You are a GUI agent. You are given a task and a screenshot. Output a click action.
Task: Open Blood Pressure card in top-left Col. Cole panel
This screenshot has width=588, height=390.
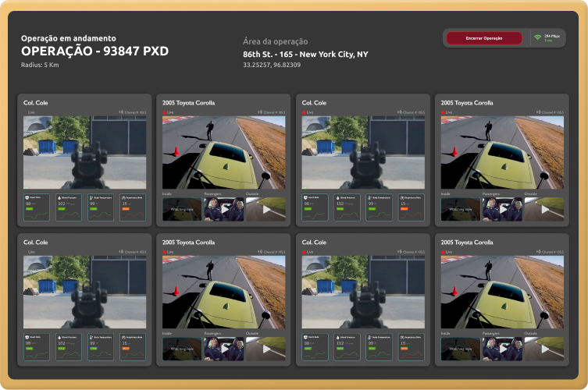tap(70, 205)
